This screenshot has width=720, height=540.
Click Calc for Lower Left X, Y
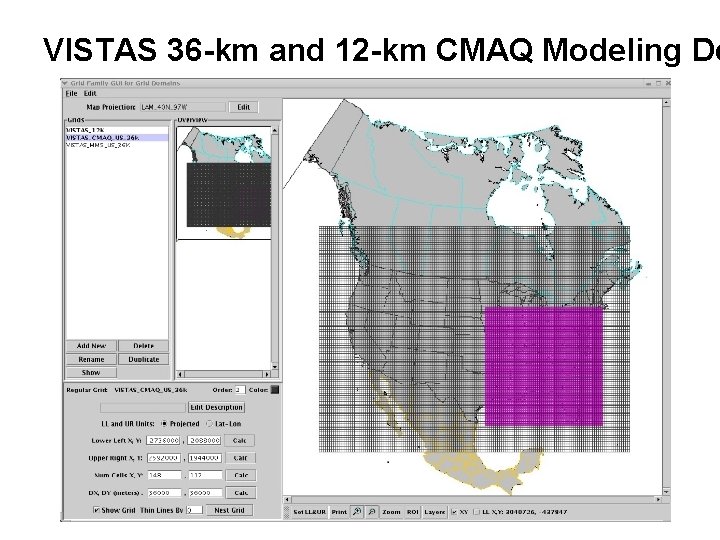[x=240, y=440]
